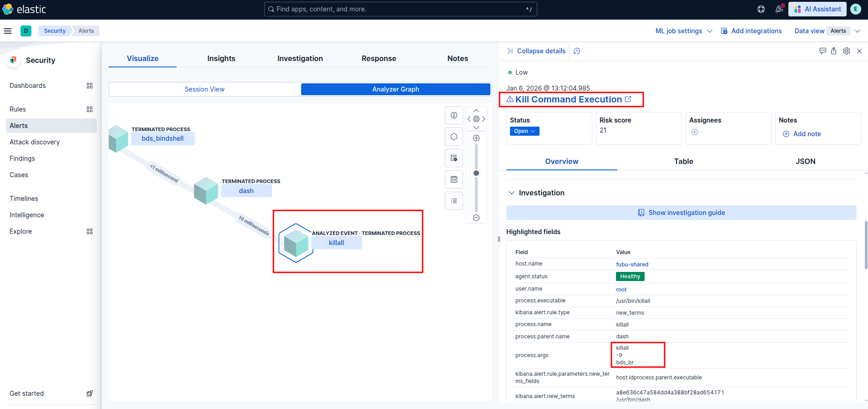Switch to Session View

(205, 89)
